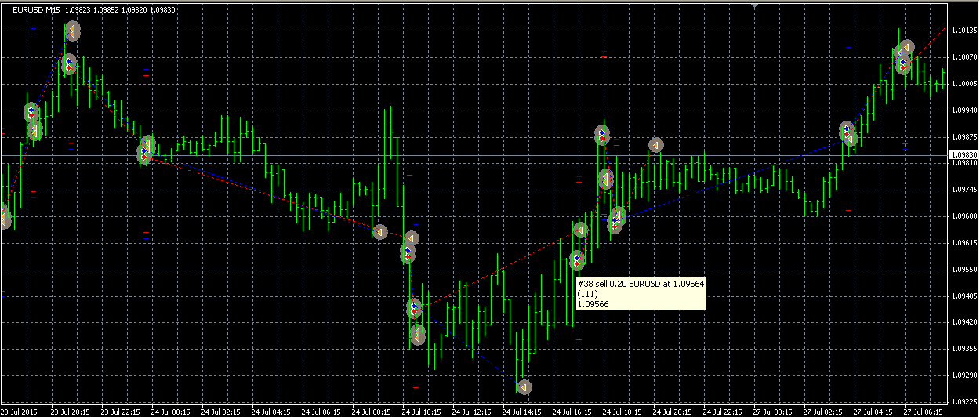Click the 1.09485 price axis label
This screenshot has height=417, width=980.
tap(963, 296)
